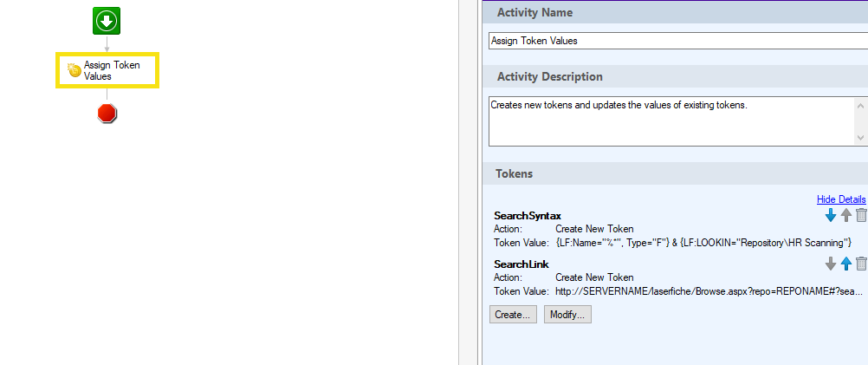
Task: Click description box scrollbar up arrow
Action: pyautogui.click(x=860, y=105)
